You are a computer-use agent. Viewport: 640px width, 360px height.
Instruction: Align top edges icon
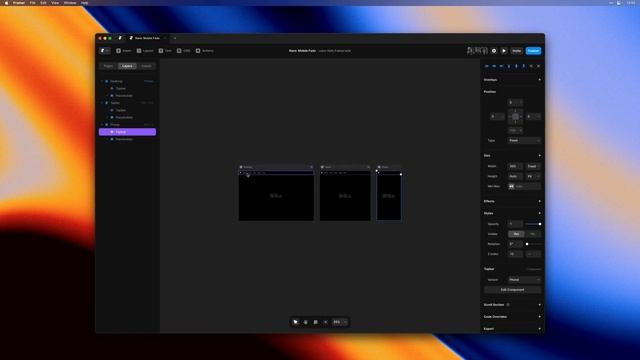[509, 66]
